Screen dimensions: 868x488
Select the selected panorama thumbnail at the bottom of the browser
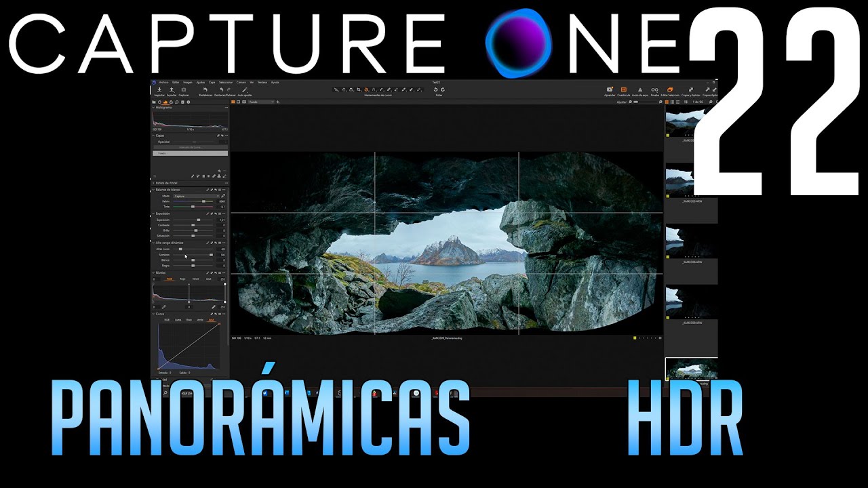pos(692,369)
